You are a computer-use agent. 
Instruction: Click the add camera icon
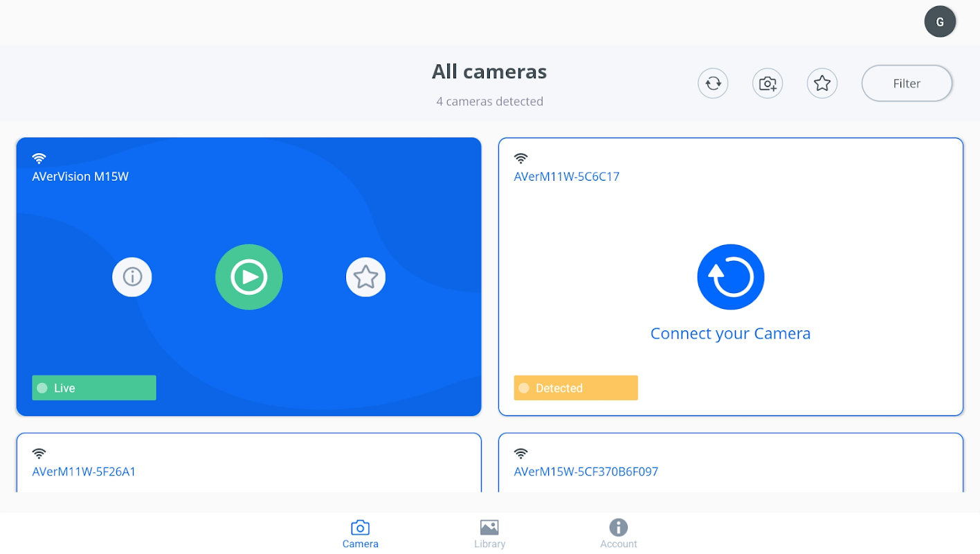[768, 84]
